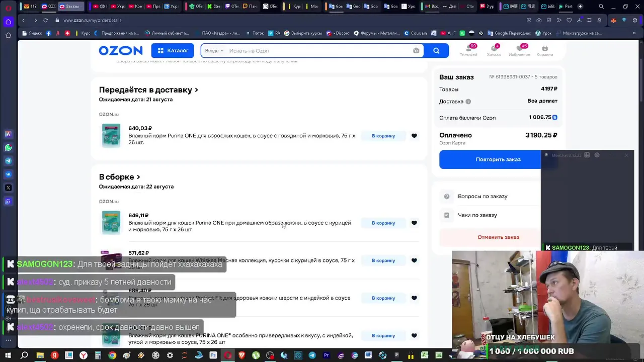Toggle favorite heart for 646,11 ₽ item

pyautogui.click(x=414, y=223)
